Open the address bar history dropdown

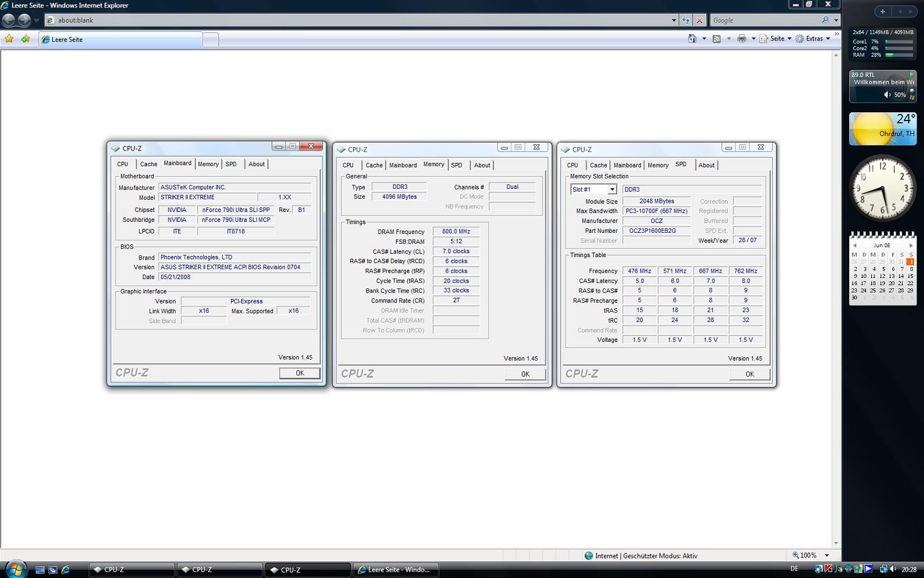point(674,20)
